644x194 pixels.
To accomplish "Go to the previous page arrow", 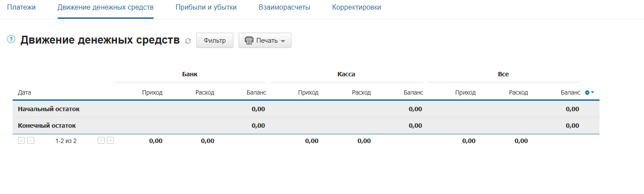I will [31, 140].
